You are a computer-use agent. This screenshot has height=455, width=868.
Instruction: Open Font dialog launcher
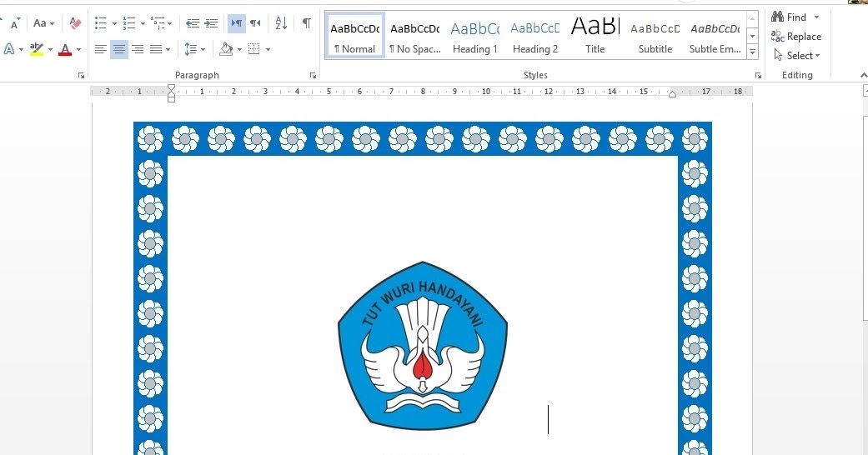[x=82, y=75]
